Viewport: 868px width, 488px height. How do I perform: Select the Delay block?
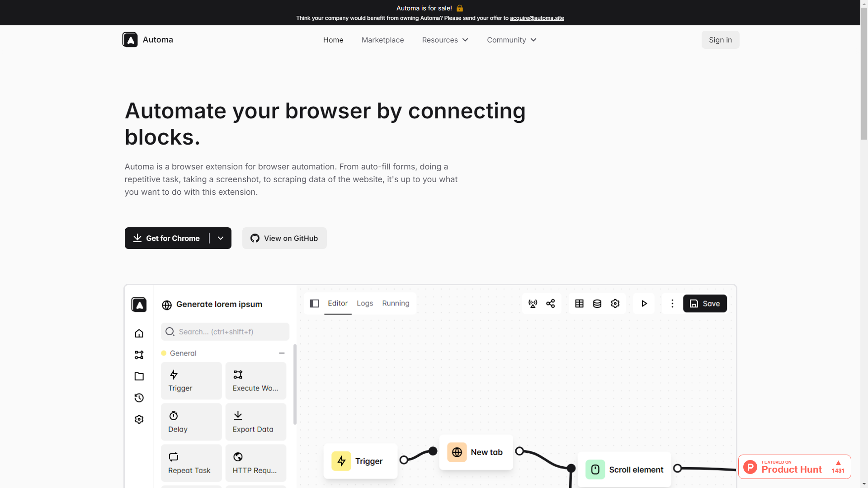tap(192, 422)
